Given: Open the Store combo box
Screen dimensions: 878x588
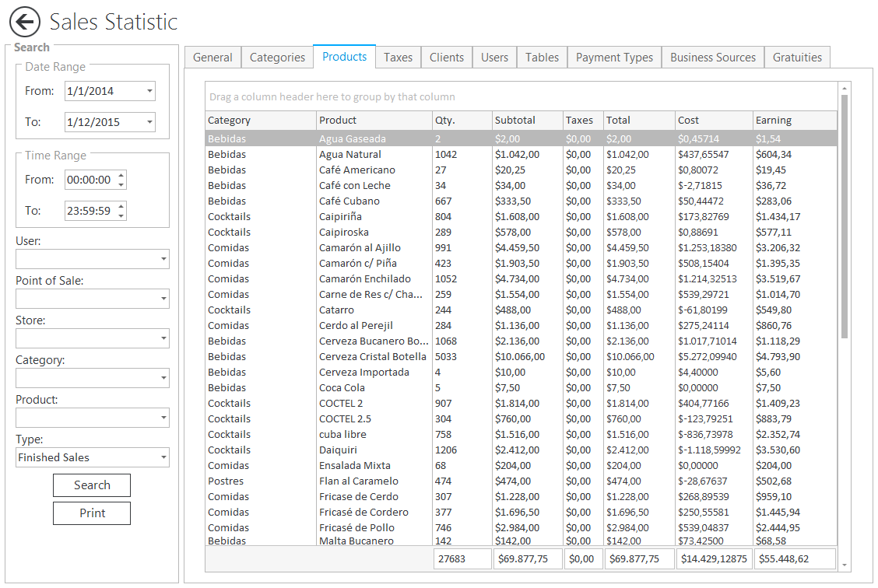Looking at the screenshot, I should coord(163,338).
